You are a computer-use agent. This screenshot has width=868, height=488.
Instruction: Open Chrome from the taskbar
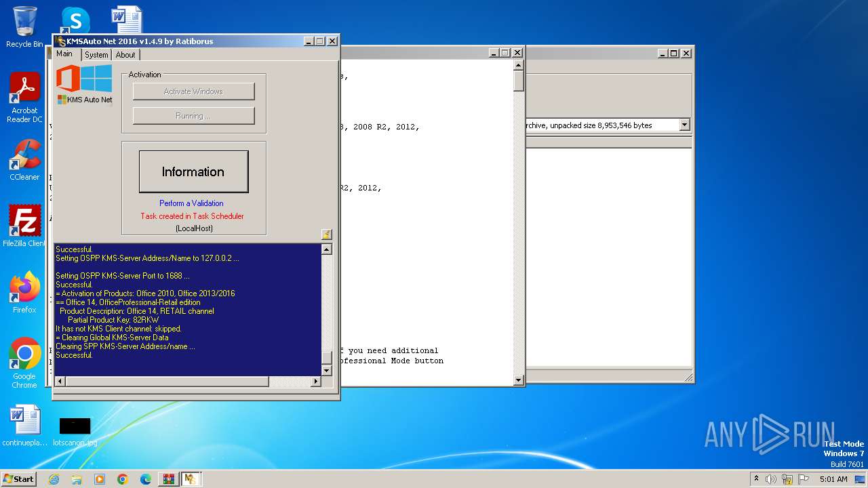pos(123,479)
